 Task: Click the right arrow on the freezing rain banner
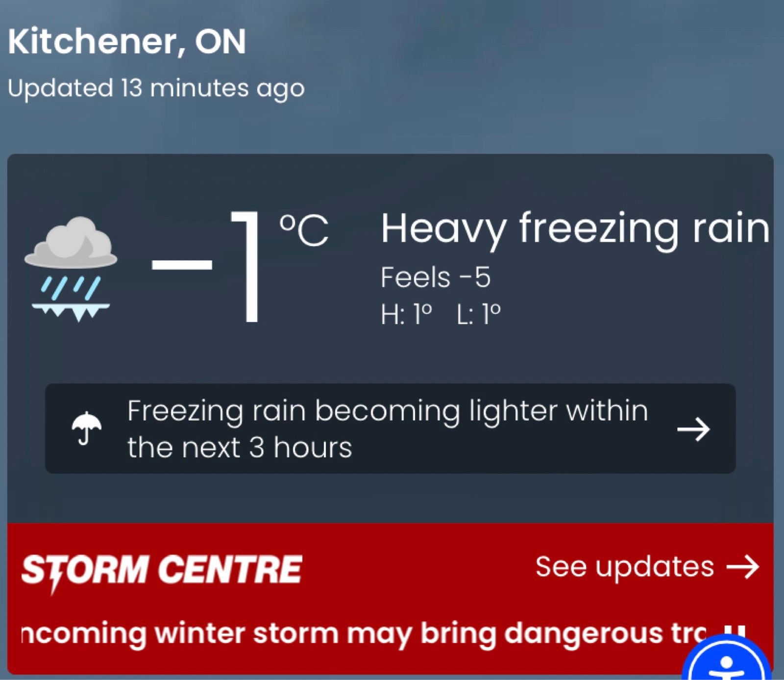point(693,429)
